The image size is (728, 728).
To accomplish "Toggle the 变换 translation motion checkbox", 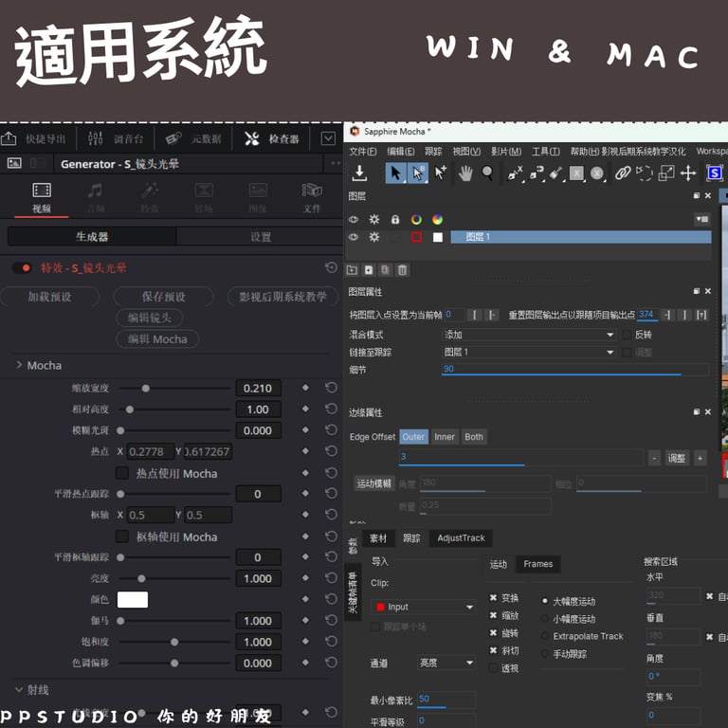I will point(493,597).
